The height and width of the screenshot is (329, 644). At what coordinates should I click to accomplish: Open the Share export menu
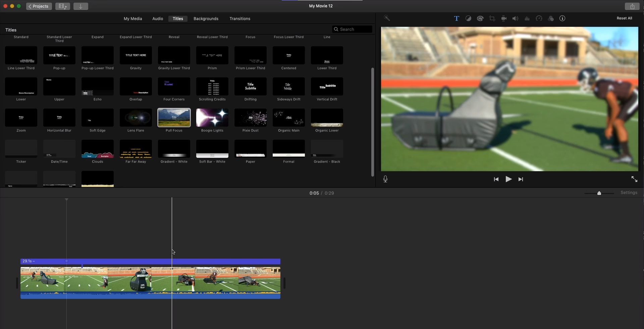coord(632,6)
